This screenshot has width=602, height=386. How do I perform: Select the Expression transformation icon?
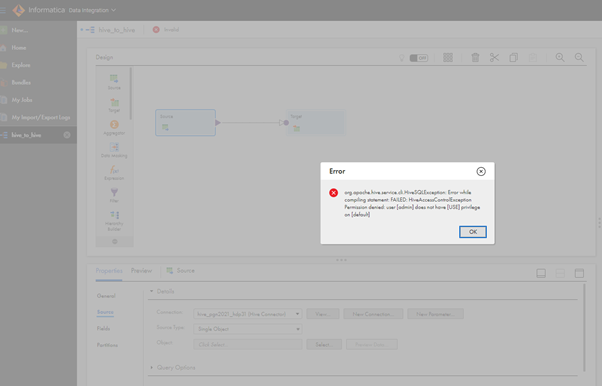point(114,172)
